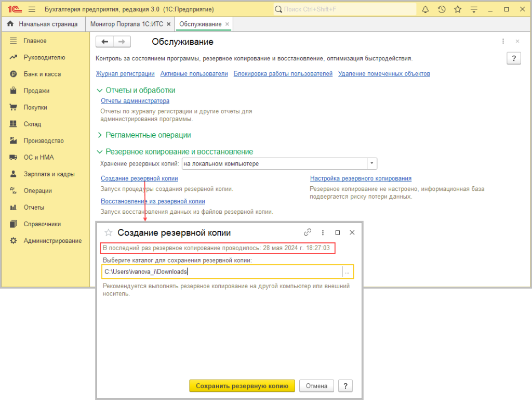Switch to Начальная страница tab
The width and height of the screenshot is (532, 400).
44,24
